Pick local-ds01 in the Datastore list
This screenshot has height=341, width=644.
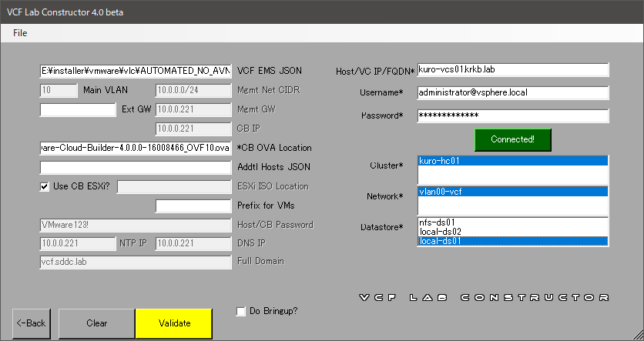coord(512,241)
